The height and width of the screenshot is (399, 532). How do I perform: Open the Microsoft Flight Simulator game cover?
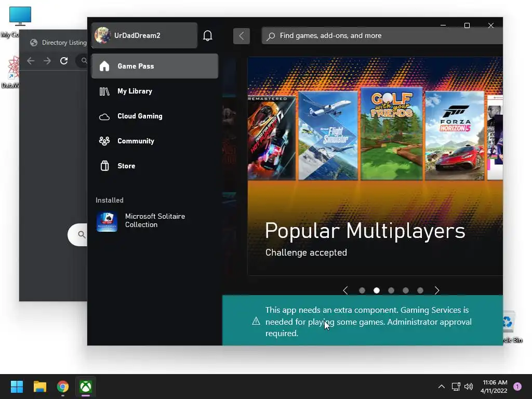click(328, 136)
